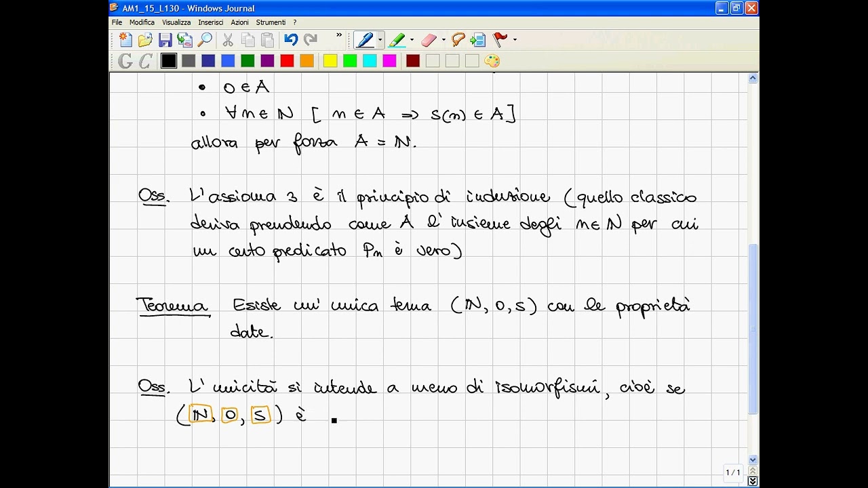Select the Pen tool

coord(365,40)
